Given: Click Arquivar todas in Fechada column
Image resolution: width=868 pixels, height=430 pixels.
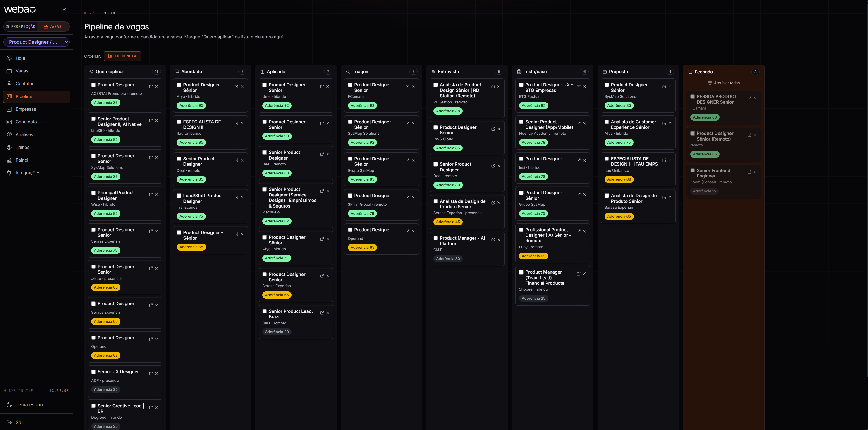Looking at the screenshot, I should pos(723,83).
